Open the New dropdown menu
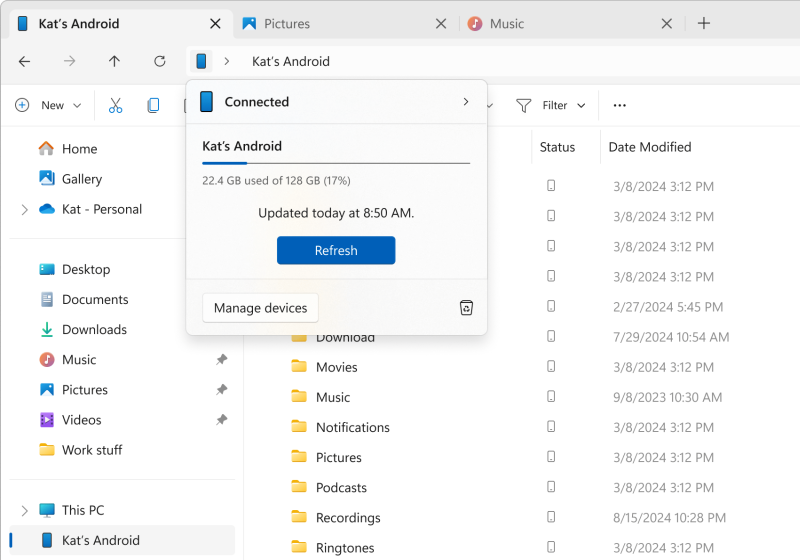Image resolution: width=800 pixels, height=560 pixels. pos(48,105)
